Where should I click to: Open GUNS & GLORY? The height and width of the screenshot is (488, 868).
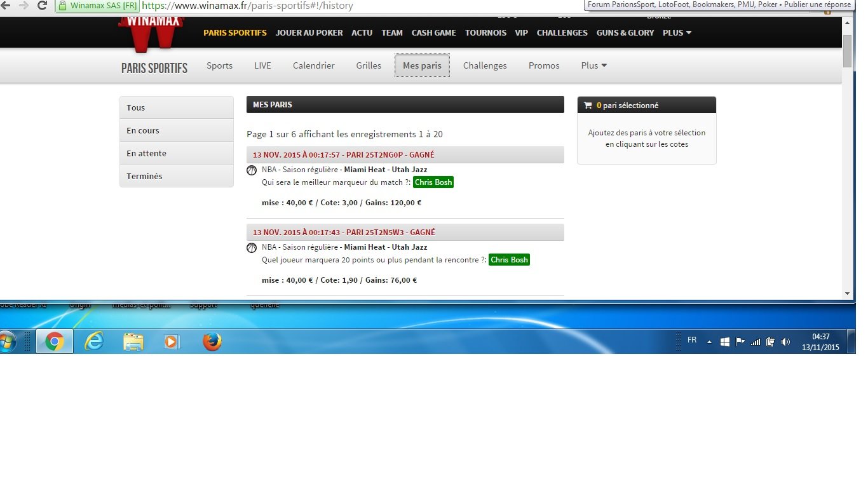click(625, 32)
